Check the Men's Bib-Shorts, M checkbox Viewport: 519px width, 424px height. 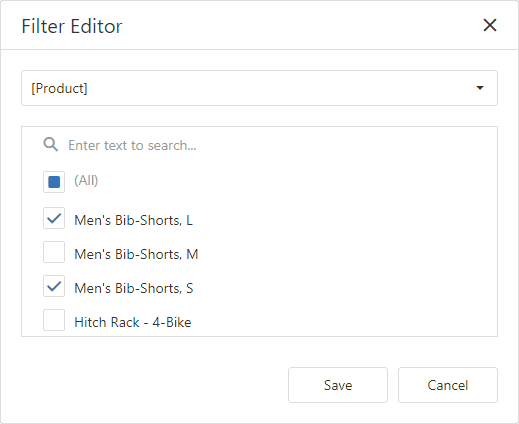[x=54, y=252]
